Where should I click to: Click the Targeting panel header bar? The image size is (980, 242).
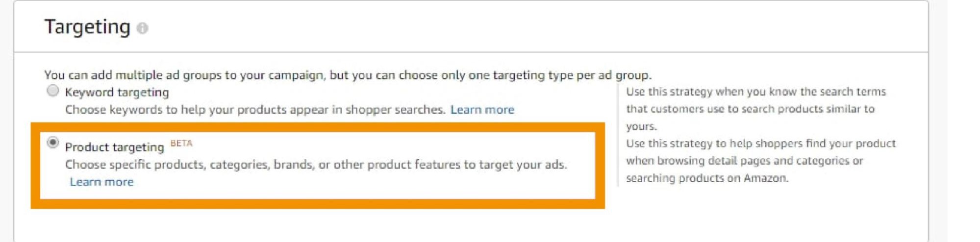click(471, 27)
